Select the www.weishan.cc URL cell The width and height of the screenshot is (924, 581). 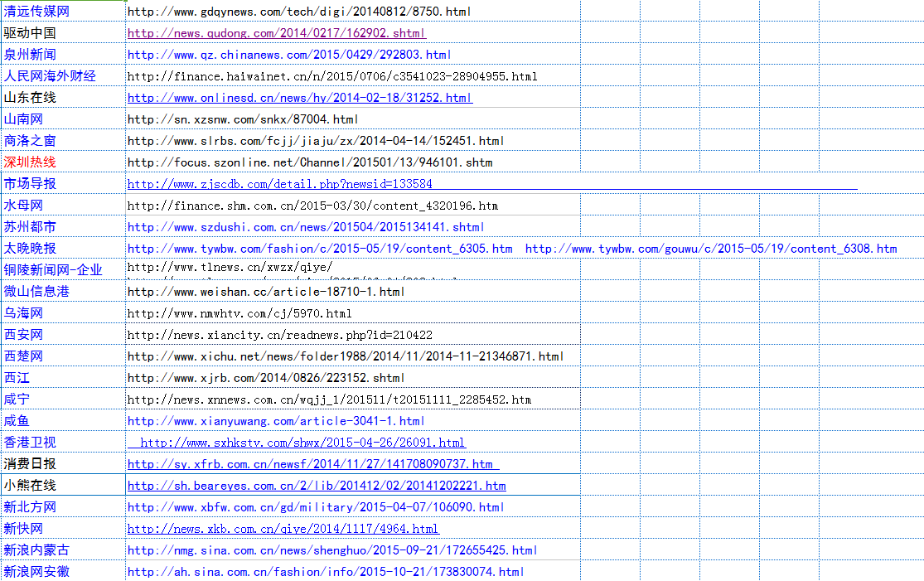(x=353, y=292)
